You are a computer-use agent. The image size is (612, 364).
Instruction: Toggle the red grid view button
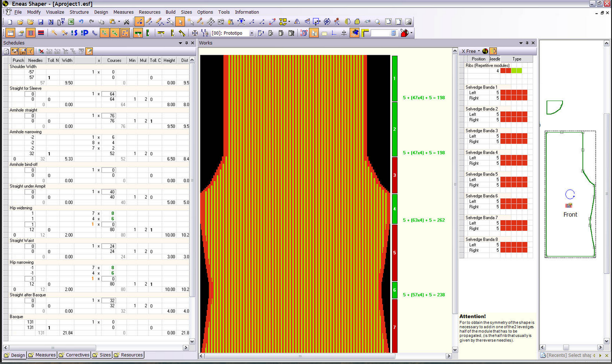31,33
